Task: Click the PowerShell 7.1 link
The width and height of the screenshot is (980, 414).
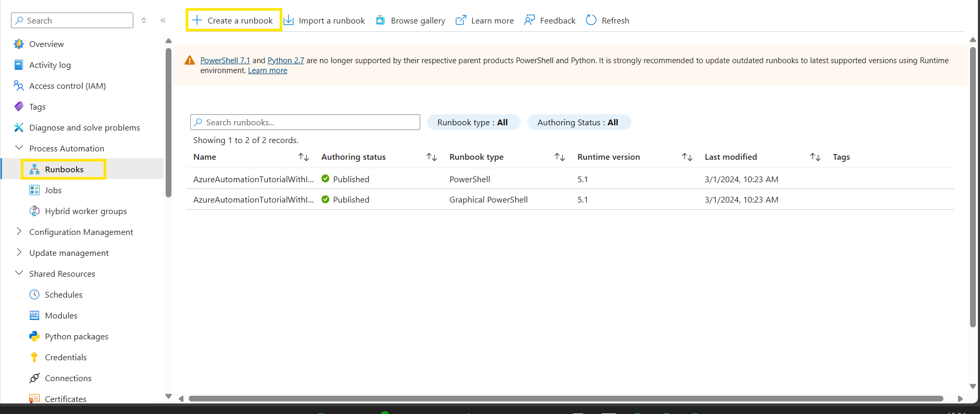Action: point(225,61)
